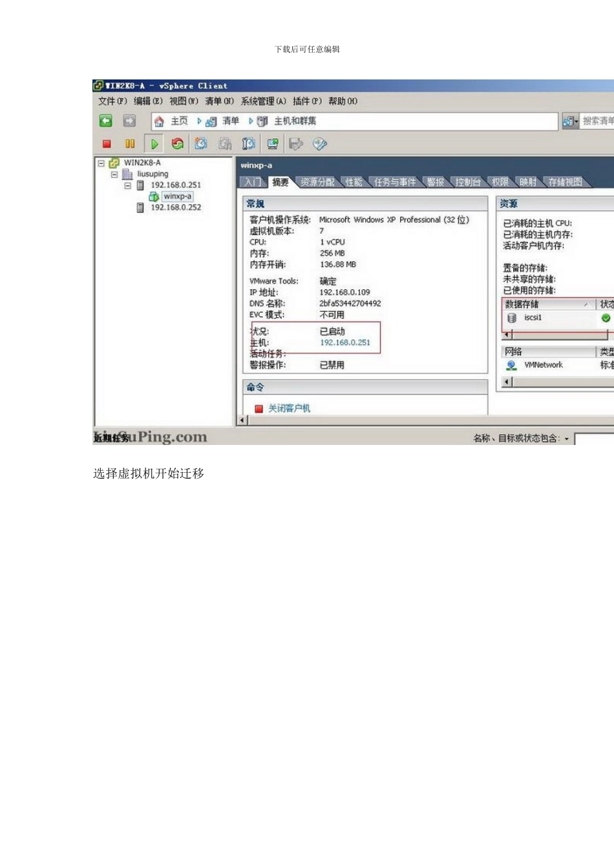The height and width of the screenshot is (868, 614).
Task: Select the liusuping datacenter in tree
Action: tap(153, 174)
